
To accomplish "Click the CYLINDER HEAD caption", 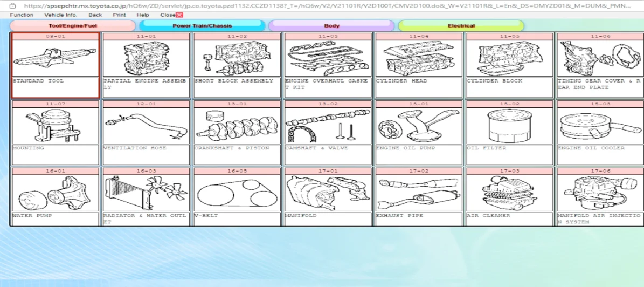I will 401,81.
